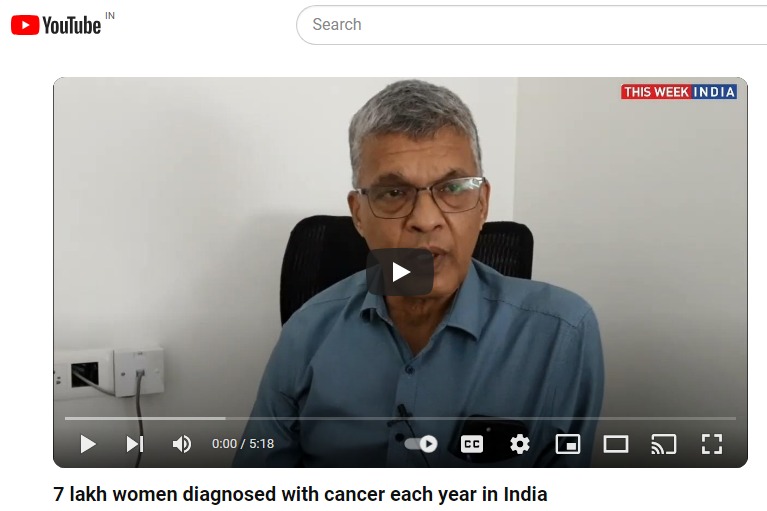Screen dimensions: 767x511
Task: Open the video settings gear
Action: click(519, 444)
